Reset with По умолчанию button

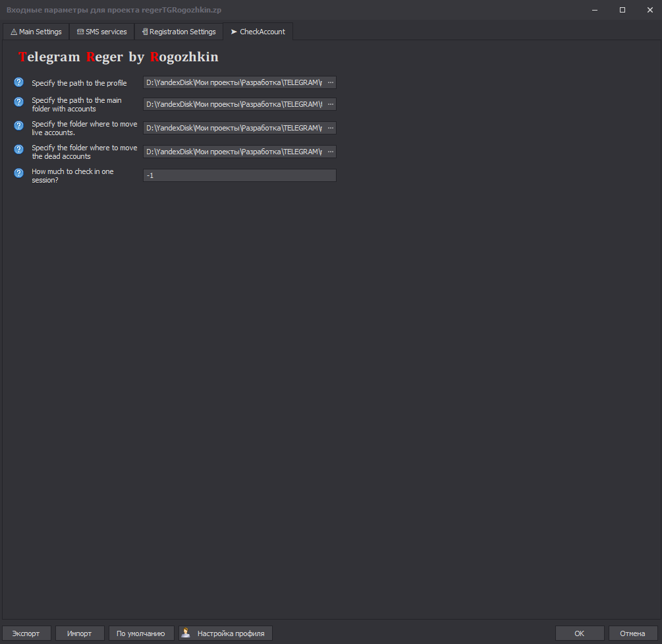141,633
